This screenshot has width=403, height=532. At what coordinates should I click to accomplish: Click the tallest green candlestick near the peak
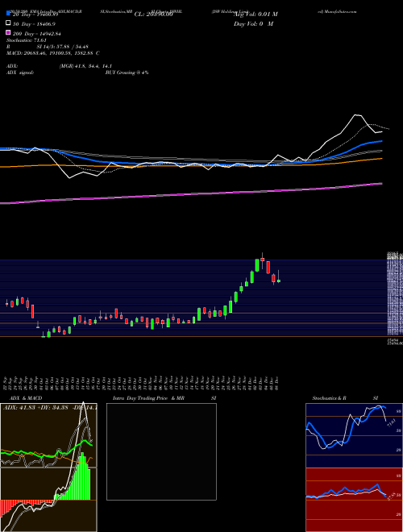(x=257, y=265)
